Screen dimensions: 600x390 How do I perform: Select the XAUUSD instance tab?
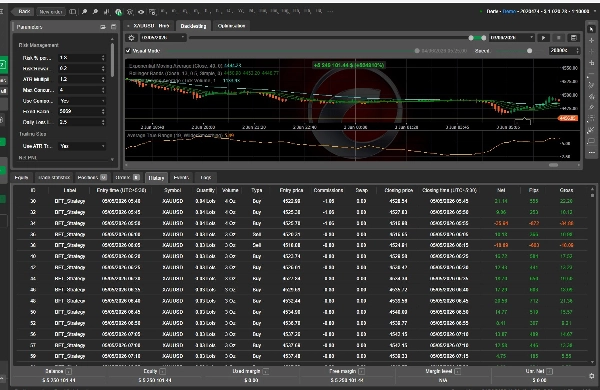tap(151, 26)
